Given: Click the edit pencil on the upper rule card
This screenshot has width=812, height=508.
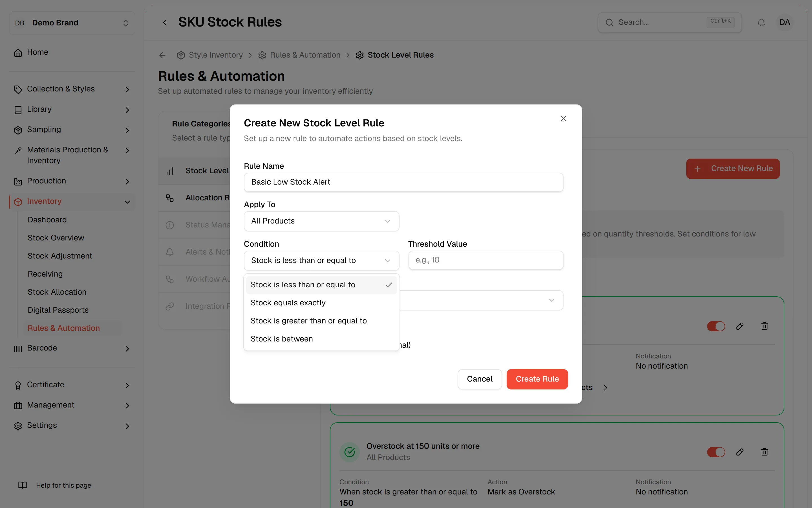Looking at the screenshot, I should (x=740, y=326).
